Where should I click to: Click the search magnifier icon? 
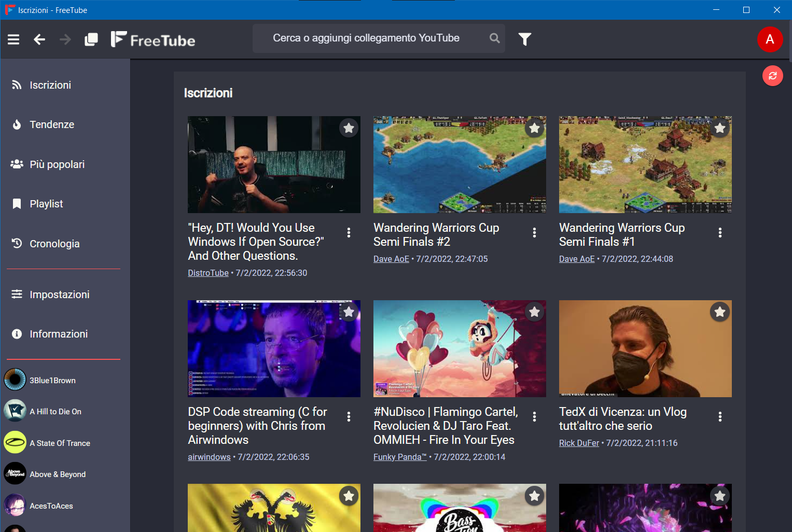point(494,38)
